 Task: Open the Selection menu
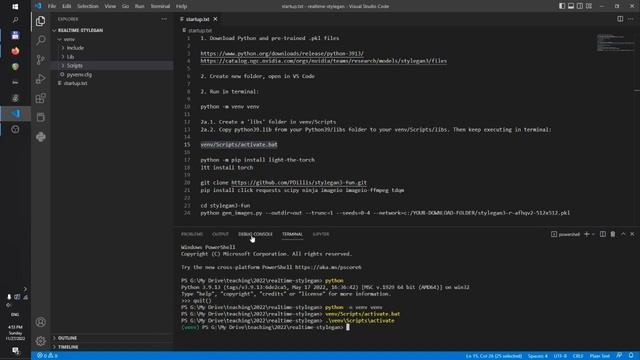[88, 6]
